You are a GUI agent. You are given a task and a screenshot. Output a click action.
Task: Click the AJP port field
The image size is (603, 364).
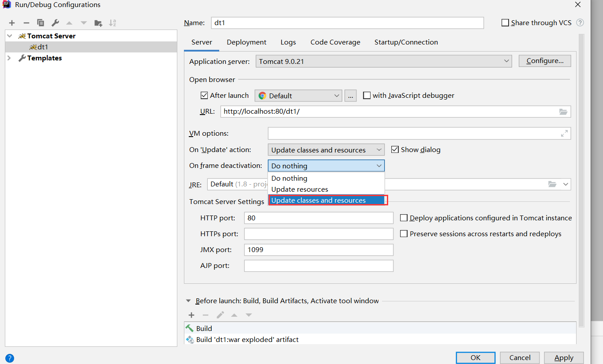[x=318, y=266]
